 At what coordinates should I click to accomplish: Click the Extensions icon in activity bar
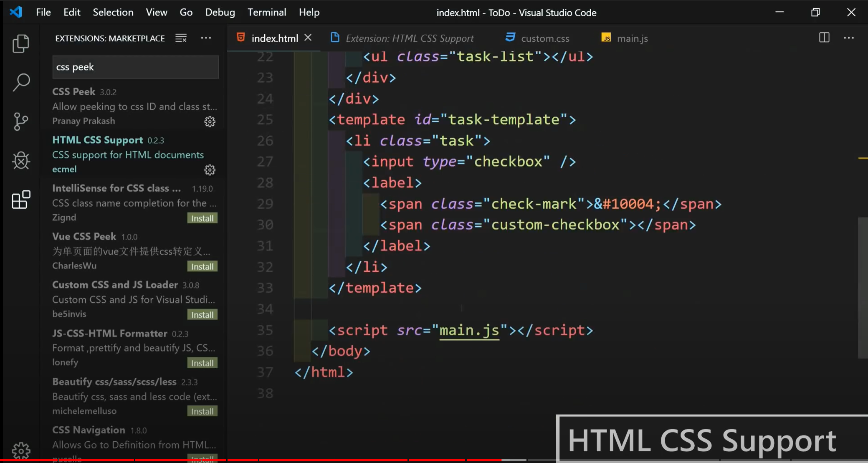coord(21,200)
